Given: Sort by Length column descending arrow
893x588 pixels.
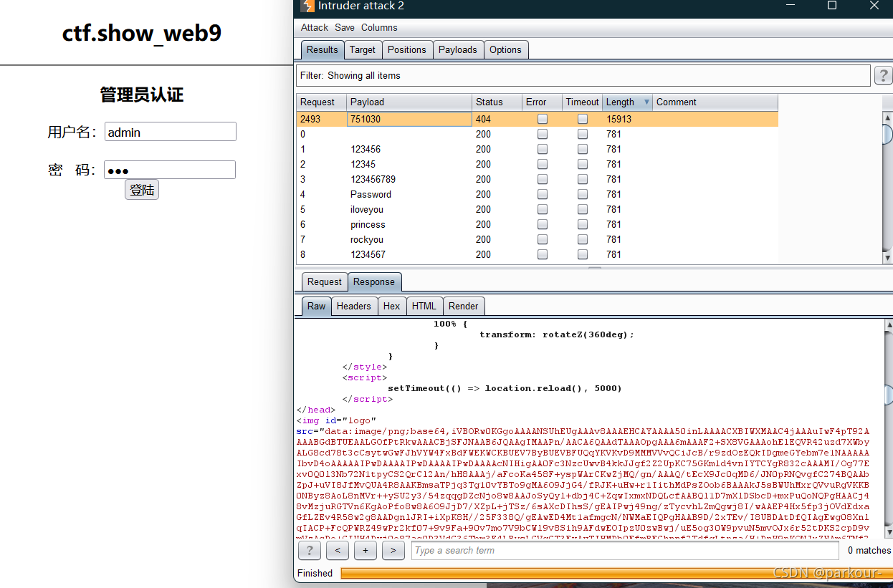Looking at the screenshot, I should 646,102.
